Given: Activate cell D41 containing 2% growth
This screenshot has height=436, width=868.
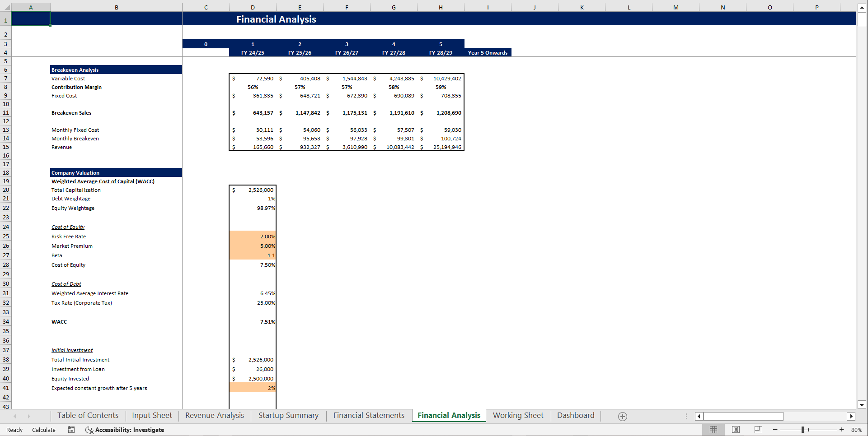Looking at the screenshot, I should click(x=253, y=388).
